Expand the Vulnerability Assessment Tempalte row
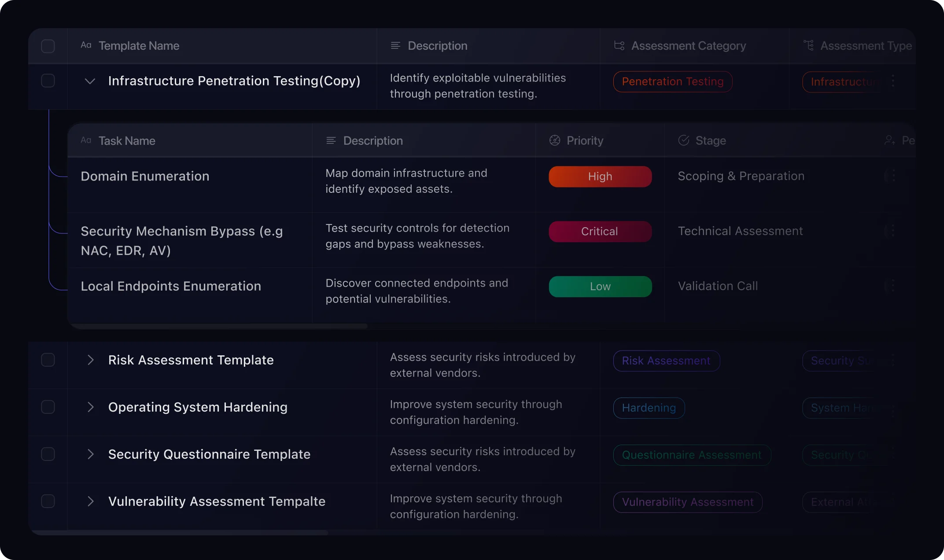This screenshot has width=944, height=560. click(91, 501)
